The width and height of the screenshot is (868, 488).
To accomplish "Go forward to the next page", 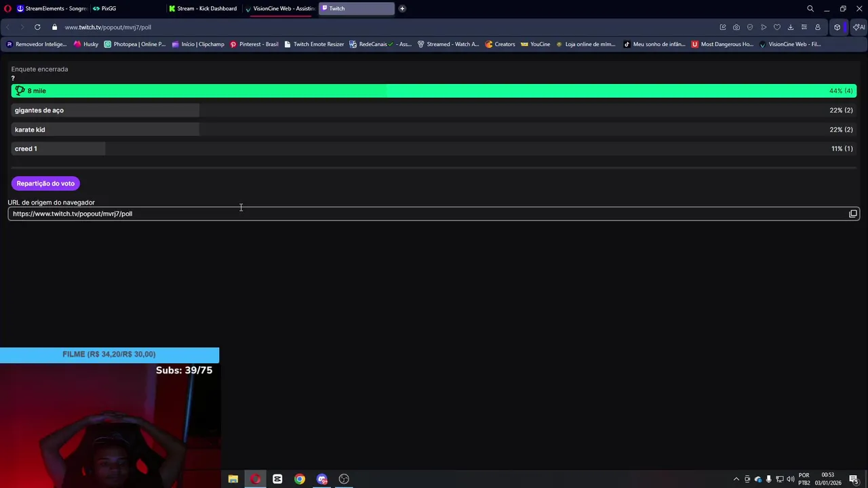I will tap(22, 27).
